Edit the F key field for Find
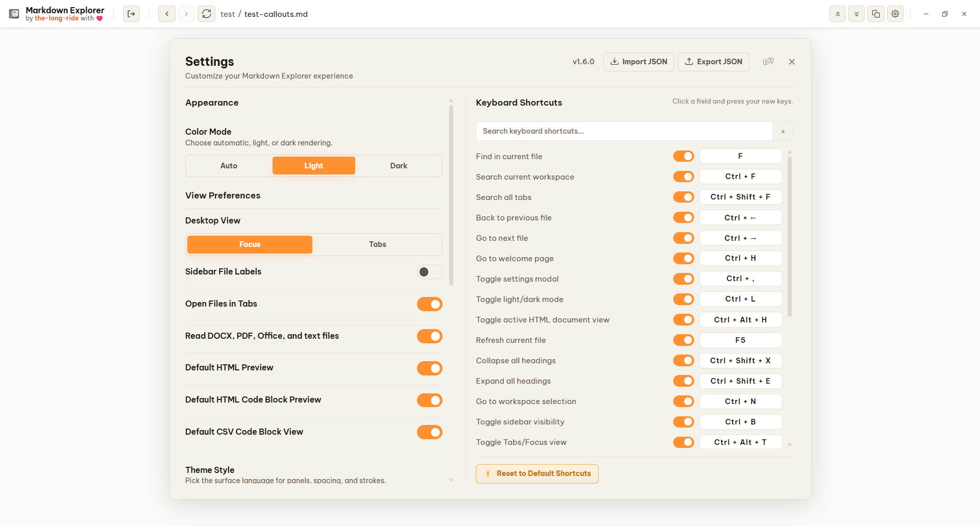The image size is (980, 526). point(741,156)
